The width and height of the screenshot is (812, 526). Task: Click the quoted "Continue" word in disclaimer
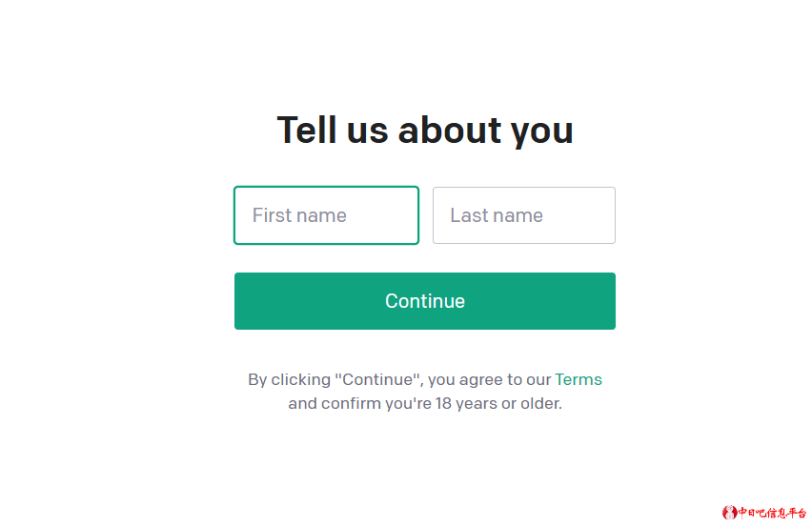click(x=378, y=379)
